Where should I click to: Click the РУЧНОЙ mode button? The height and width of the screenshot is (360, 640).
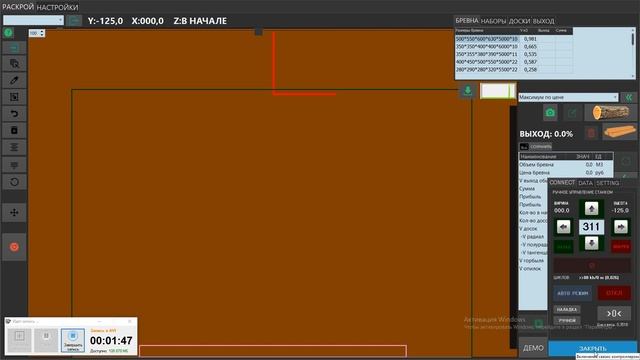pyautogui.click(x=567, y=320)
